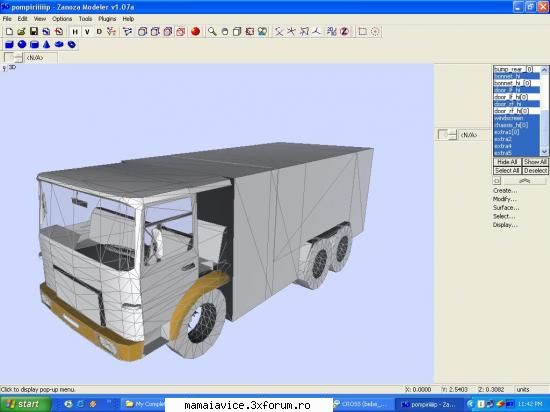Toggle the H axis constraint button
550x412 pixels.
(x=75, y=32)
